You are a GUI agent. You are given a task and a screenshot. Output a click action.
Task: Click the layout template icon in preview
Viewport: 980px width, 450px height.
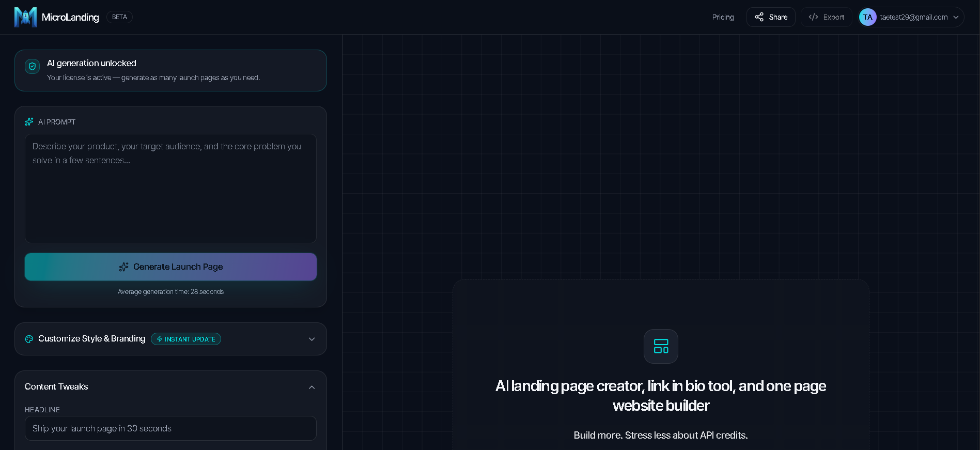[661, 346]
